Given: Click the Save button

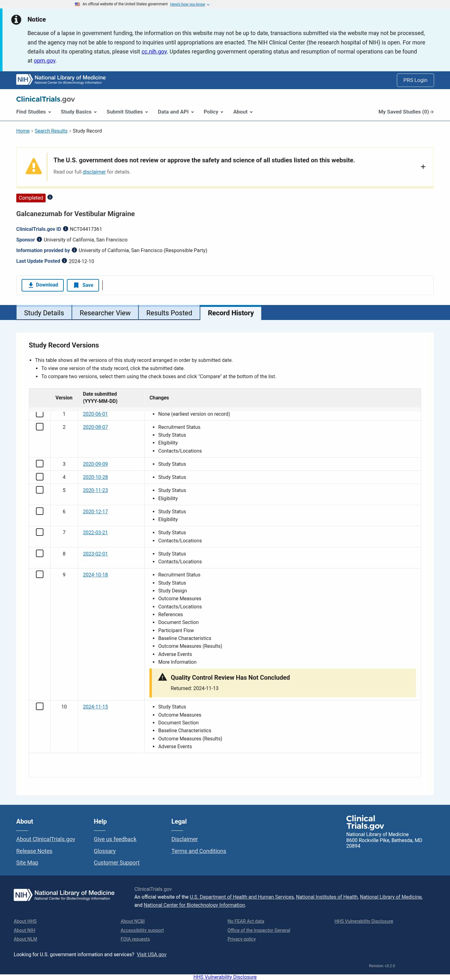Looking at the screenshot, I should pyautogui.click(x=83, y=285).
